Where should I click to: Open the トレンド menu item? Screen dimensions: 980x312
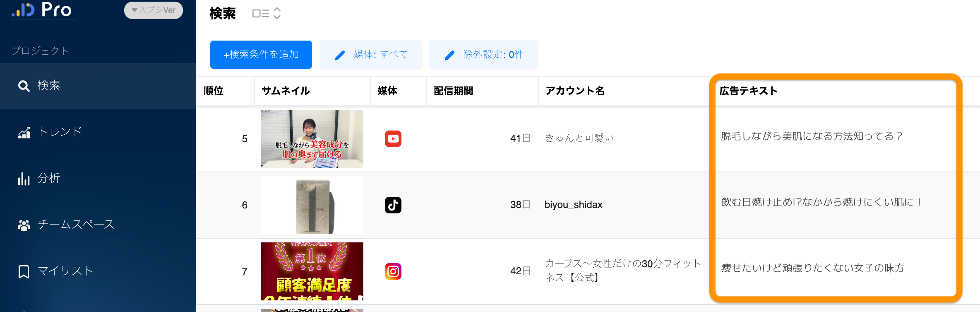(x=60, y=132)
